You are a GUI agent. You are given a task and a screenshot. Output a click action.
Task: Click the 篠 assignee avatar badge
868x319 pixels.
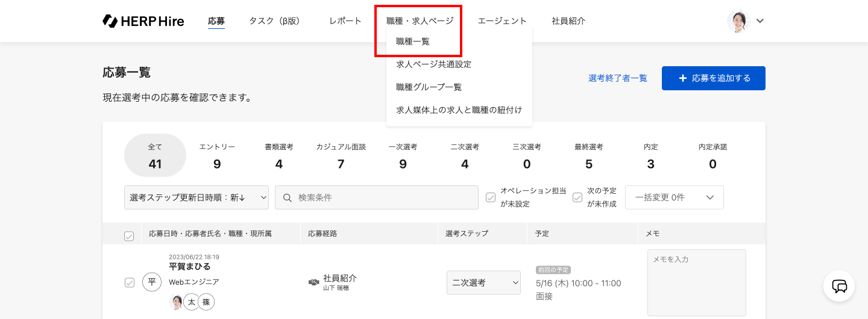(x=207, y=302)
